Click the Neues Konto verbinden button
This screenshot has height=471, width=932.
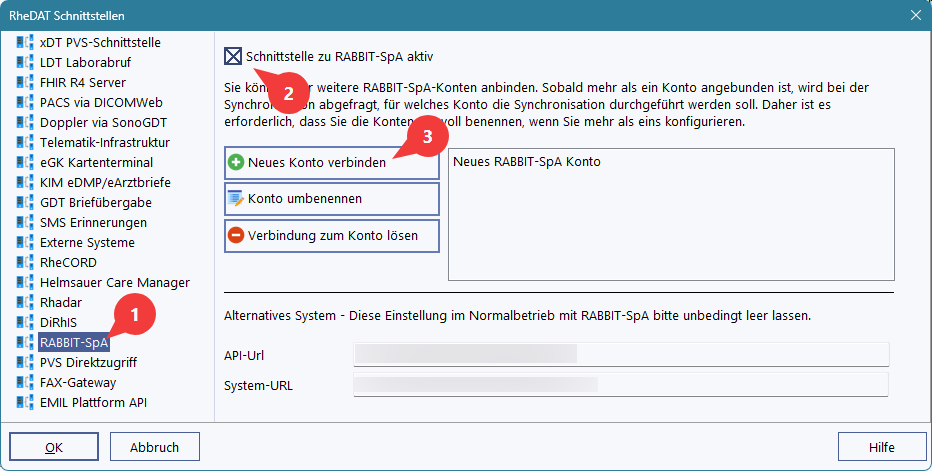(x=332, y=162)
